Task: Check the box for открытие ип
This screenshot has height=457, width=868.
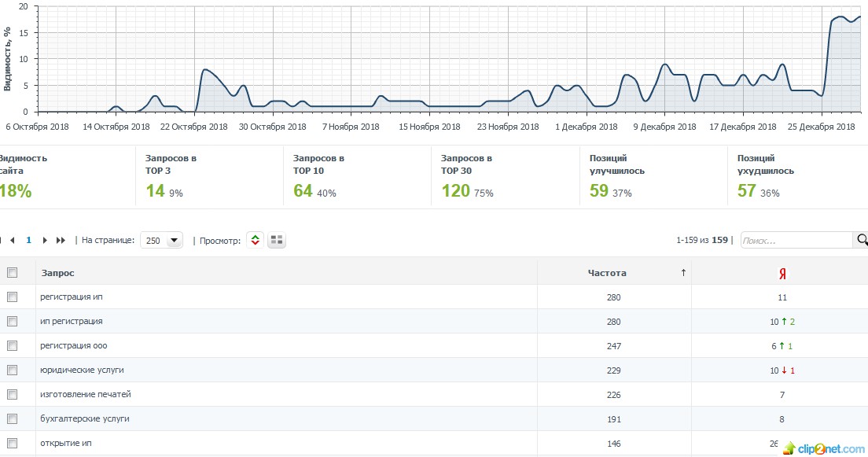Action: pos(12,443)
